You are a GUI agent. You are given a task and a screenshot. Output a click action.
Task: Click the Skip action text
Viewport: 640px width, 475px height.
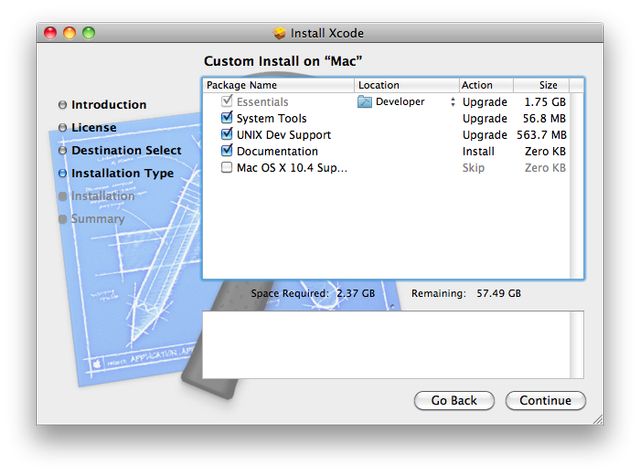(473, 168)
